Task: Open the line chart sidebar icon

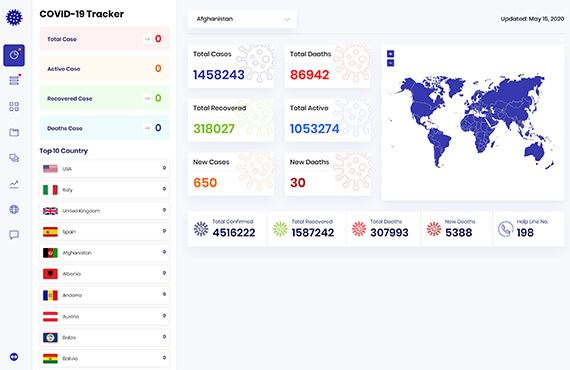Action: click(14, 184)
